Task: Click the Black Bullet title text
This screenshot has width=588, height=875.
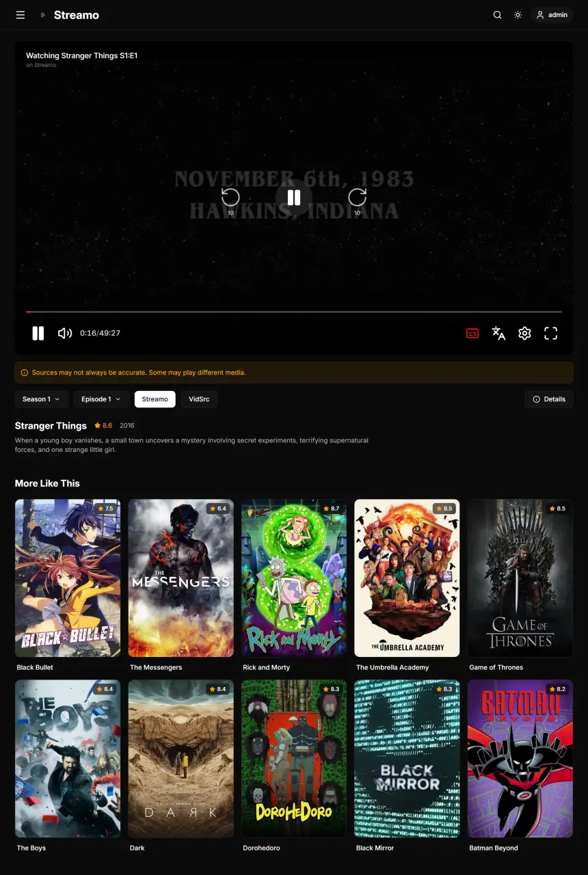Action: [x=35, y=667]
